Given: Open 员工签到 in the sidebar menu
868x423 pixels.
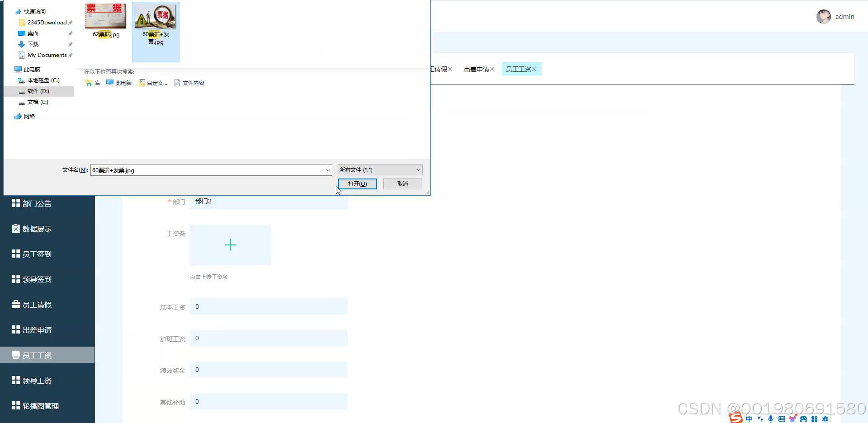Looking at the screenshot, I should [47, 254].
